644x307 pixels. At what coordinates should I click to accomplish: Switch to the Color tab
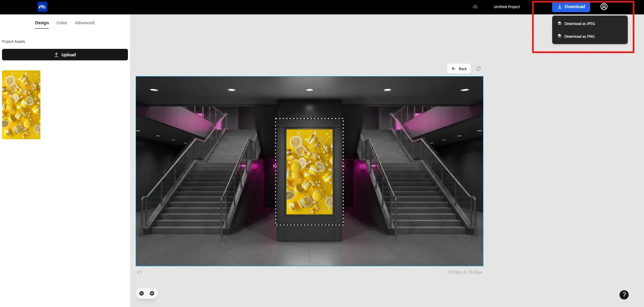tap(62, 23)
